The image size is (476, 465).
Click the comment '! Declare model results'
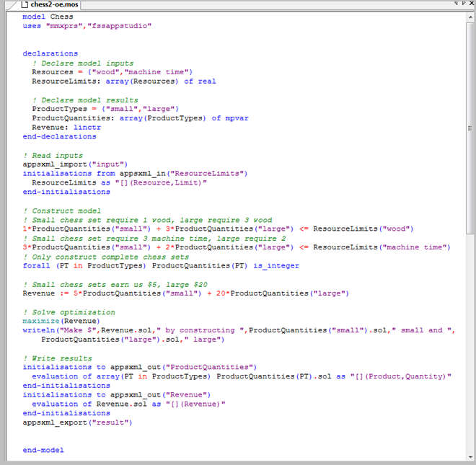[x=85, y=100]
